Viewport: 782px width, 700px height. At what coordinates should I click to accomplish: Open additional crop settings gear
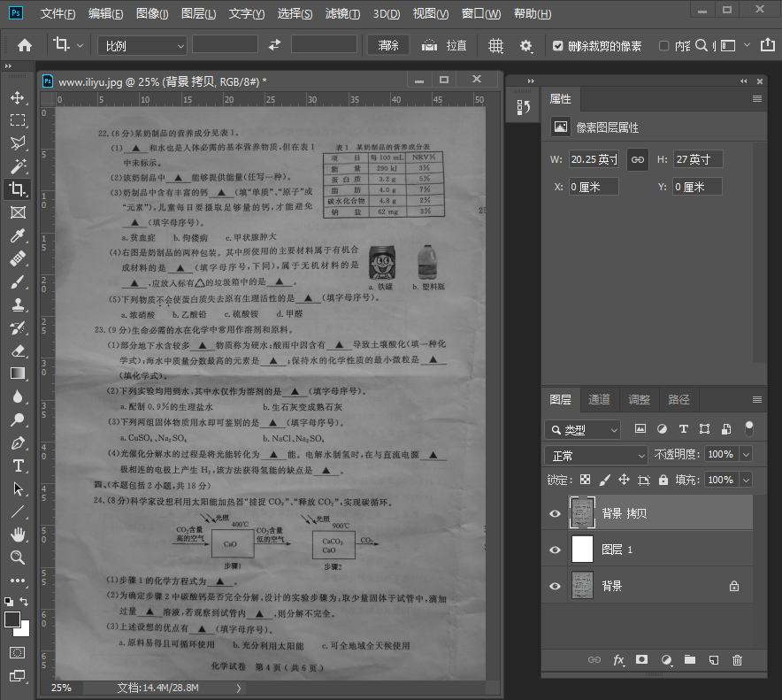click(525, 46)
